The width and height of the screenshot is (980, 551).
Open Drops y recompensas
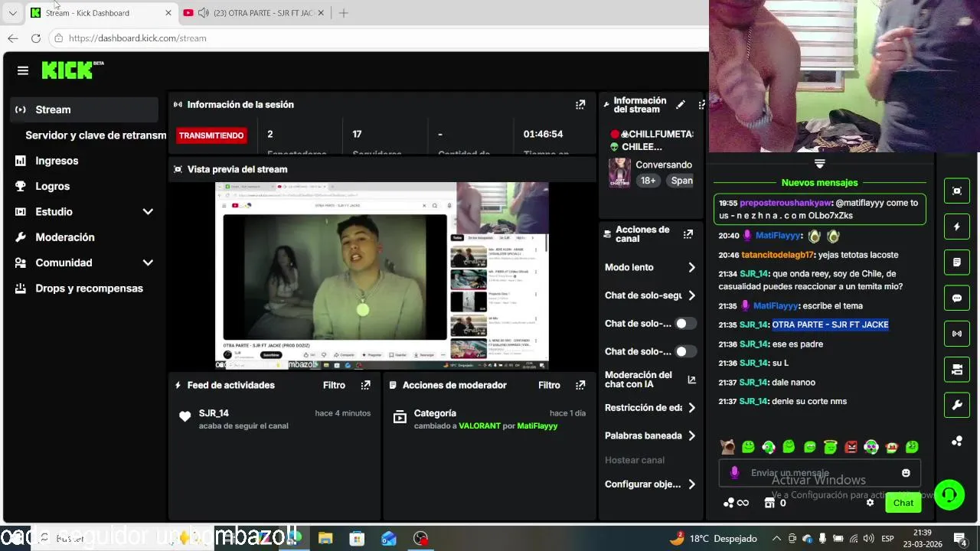point(84,289)
